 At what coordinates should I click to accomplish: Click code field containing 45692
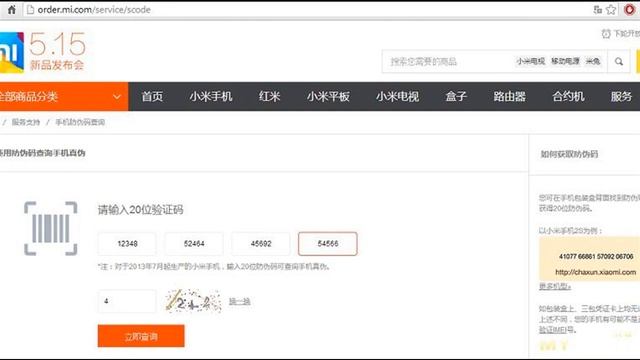[261, 244]
